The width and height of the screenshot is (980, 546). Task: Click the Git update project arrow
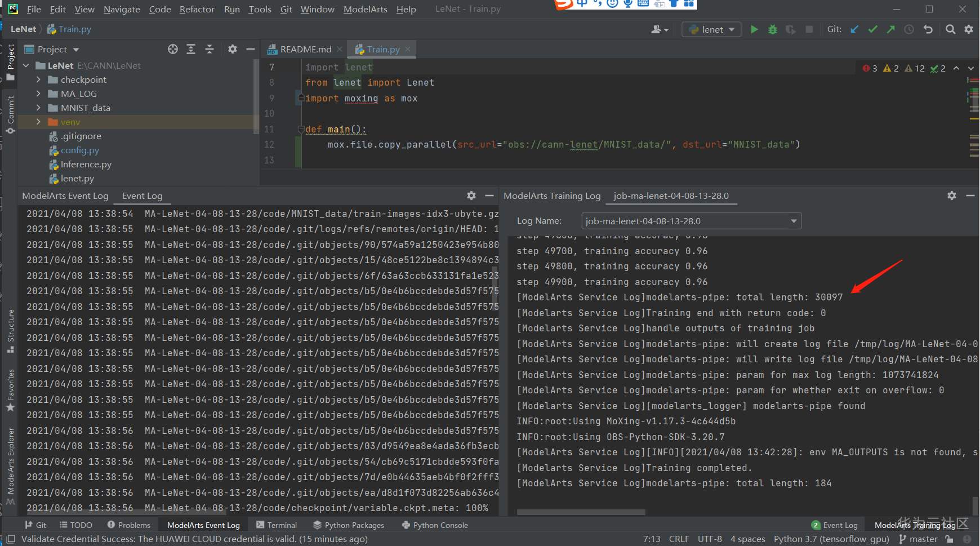[x=854, y=29]
